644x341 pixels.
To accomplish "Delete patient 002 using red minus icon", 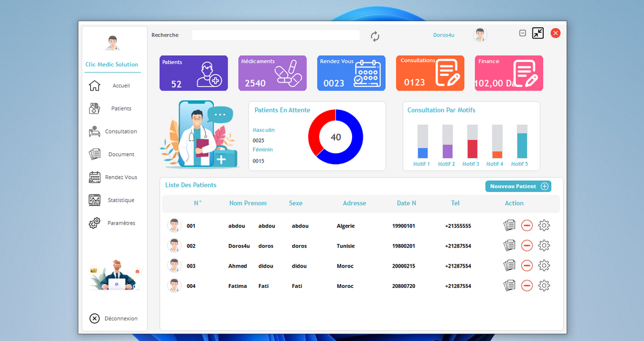I will 526,246.
